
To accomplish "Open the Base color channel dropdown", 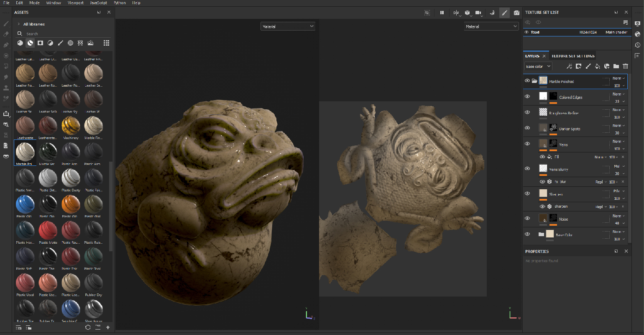I will click(538, 66).
